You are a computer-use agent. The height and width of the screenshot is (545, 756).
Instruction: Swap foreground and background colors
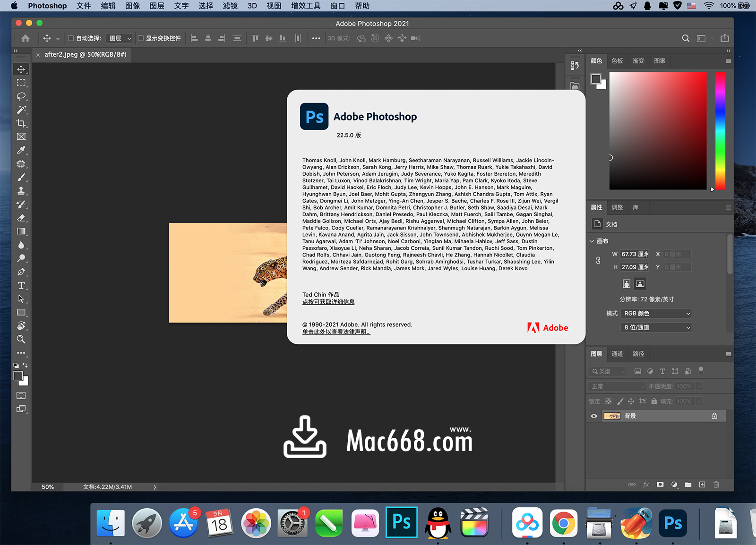coord(25,365)
